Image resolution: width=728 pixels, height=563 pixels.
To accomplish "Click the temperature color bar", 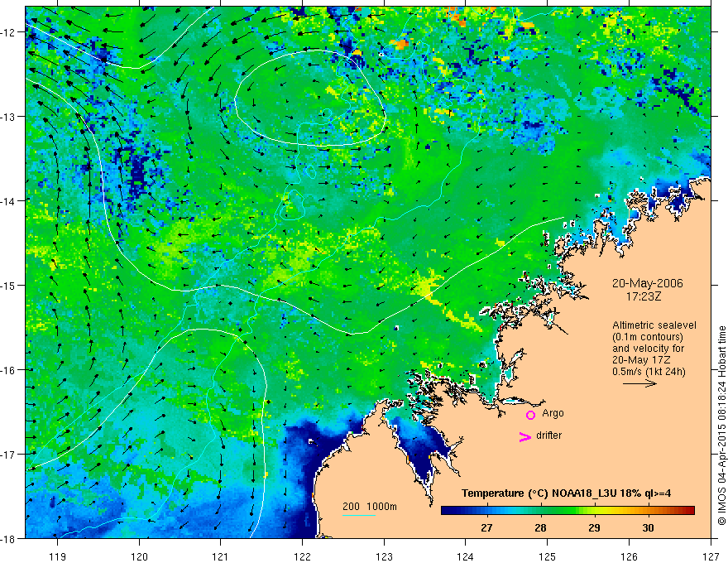I will 568,510.
